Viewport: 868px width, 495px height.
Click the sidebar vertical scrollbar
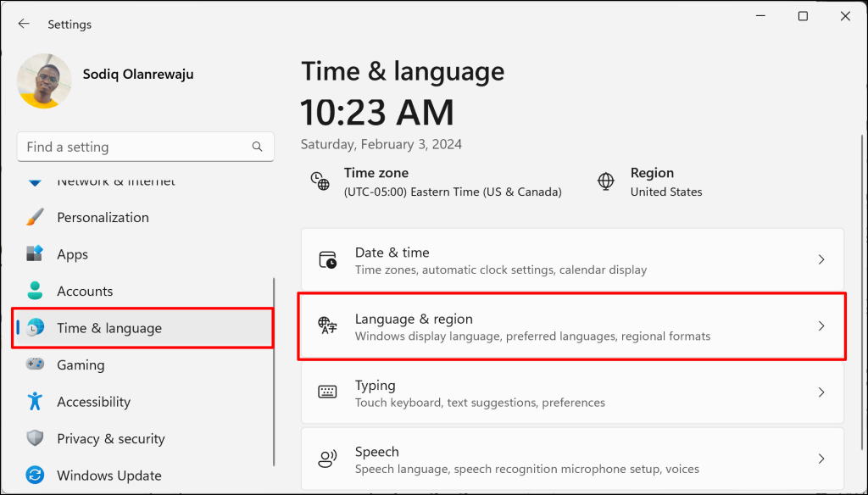[x=274, y=371]
